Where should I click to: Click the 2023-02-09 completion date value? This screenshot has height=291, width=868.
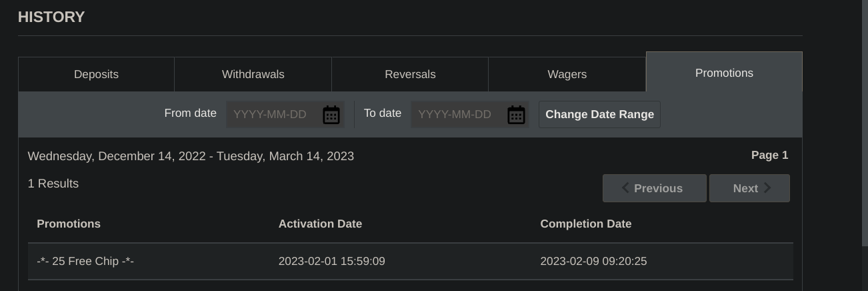point(593,261)
